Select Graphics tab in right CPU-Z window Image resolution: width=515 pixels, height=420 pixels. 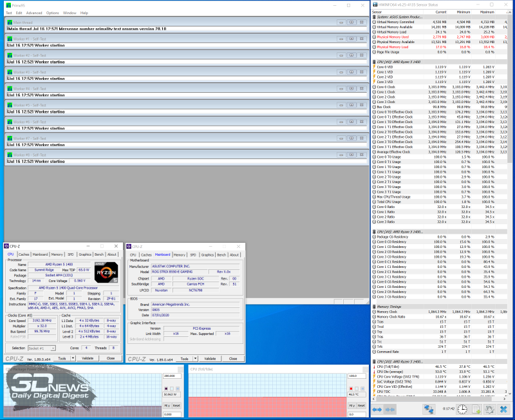tap(207, 254)
